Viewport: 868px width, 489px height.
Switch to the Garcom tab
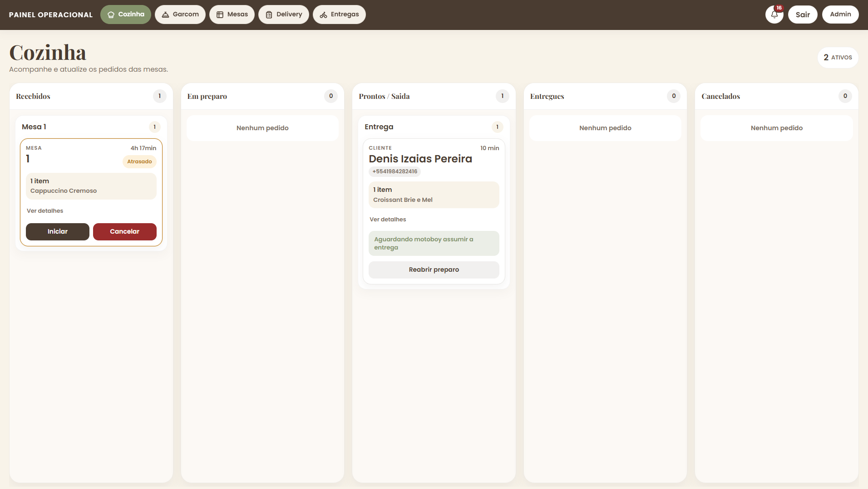coord(180,15)
